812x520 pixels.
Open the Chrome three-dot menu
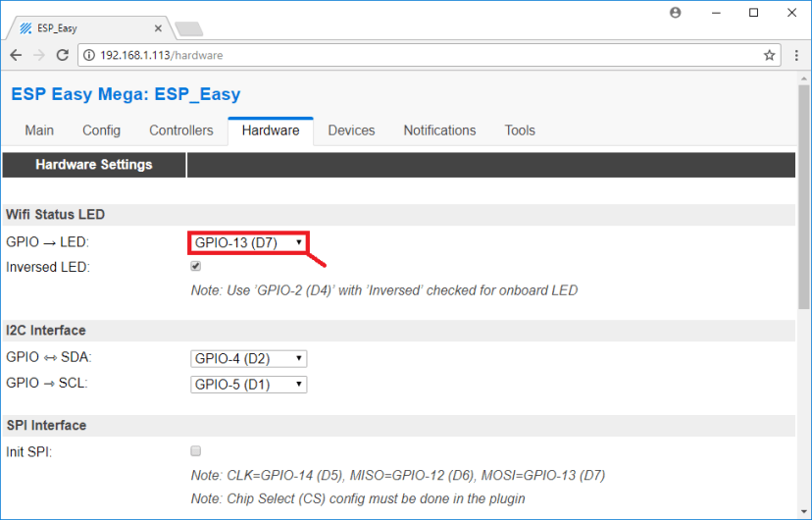pyautogui.click(x=795, y=55)
